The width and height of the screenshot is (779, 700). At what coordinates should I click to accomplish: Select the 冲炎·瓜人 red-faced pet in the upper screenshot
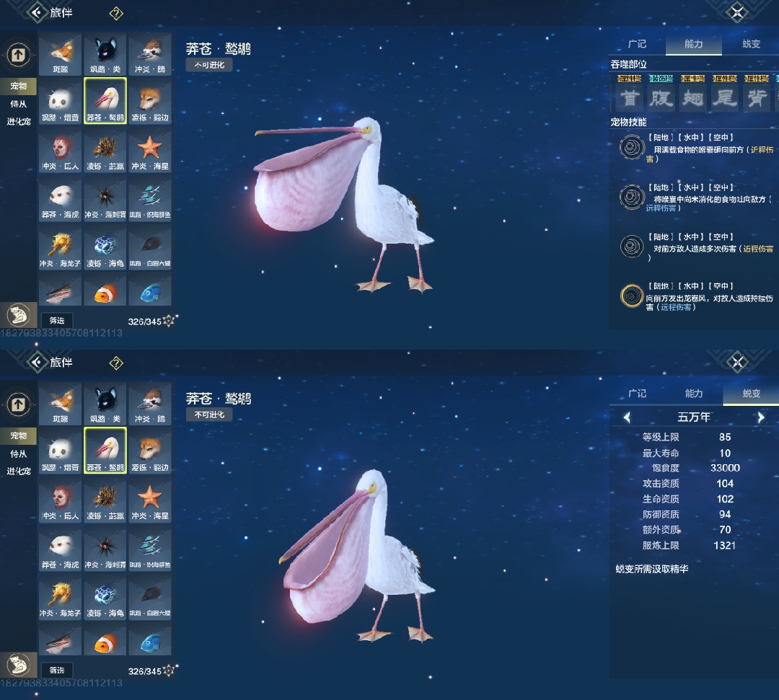point(60,151)
